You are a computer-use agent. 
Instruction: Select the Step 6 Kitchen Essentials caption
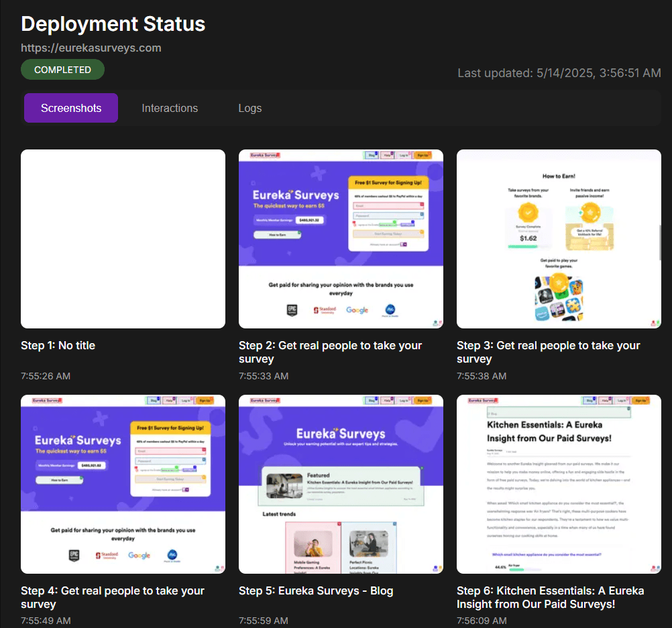(x=550, y=597)
